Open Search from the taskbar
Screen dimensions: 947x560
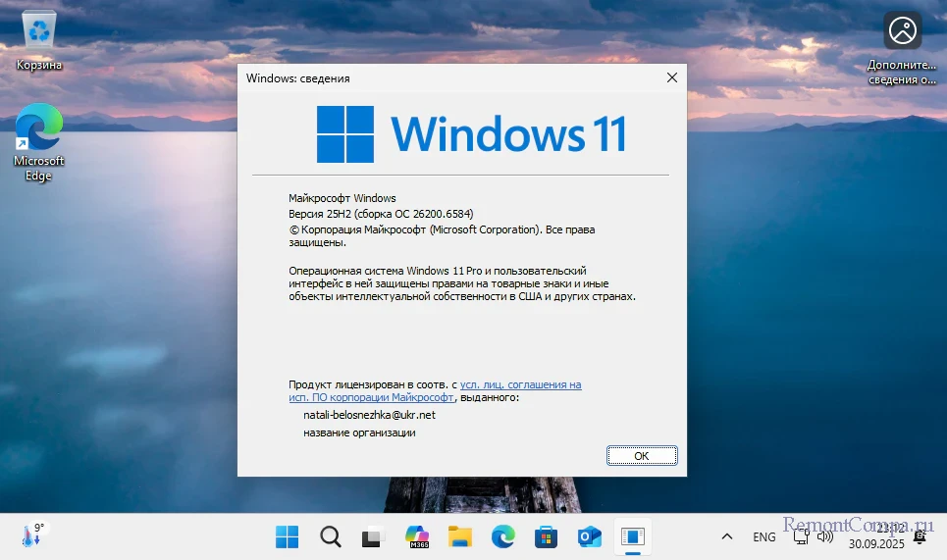pos(331,536)
